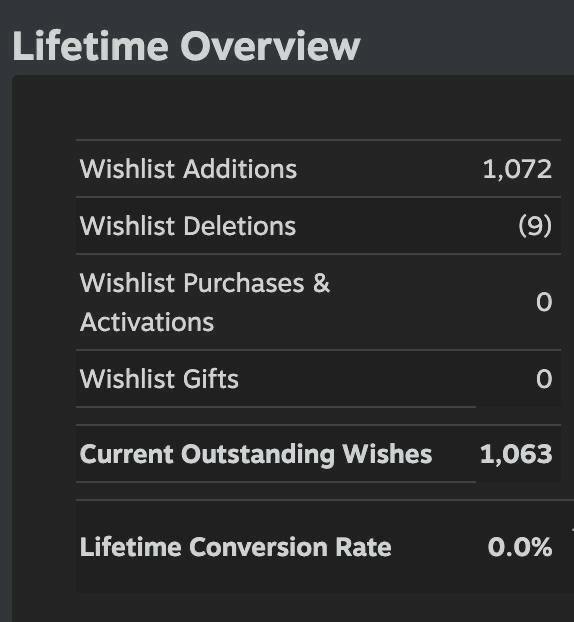Select Wishlist Purchases & Activations label
This screenshot has height=622, width=574.
205,302
